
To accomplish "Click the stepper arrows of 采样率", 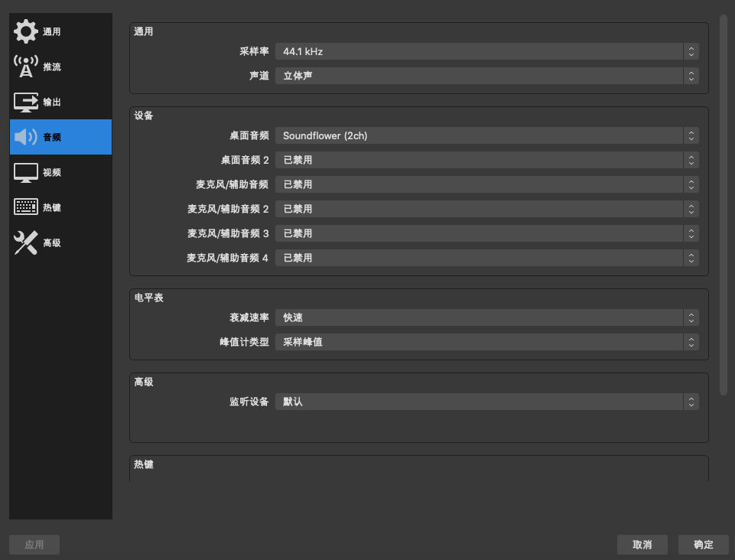I will (x=691, y=51).
